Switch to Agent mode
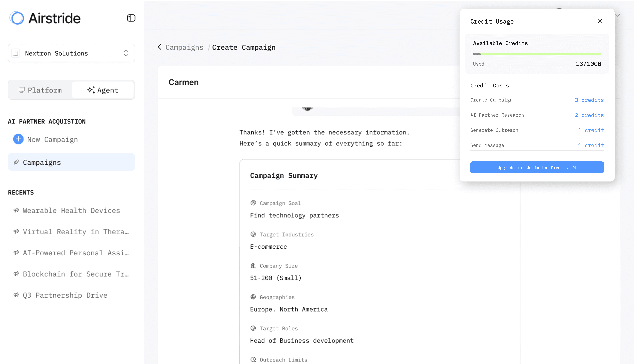This screenshot has width=634, height=364. pyautogui.click(x=103, y=90)
